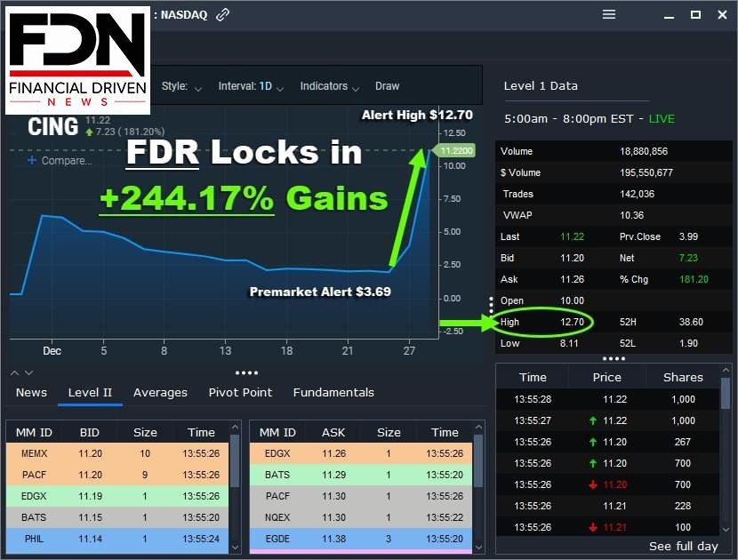This screenshot has width=738, height=560.
Task: Click bid table scroll down arrow
Action: (x=235, y=548)
